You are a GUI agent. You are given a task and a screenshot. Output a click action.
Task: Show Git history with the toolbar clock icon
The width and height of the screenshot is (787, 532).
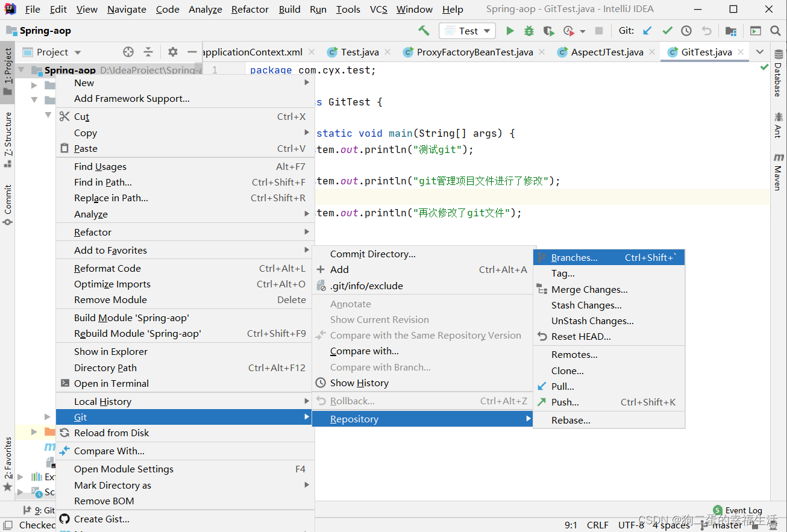(x=686, y=31)
